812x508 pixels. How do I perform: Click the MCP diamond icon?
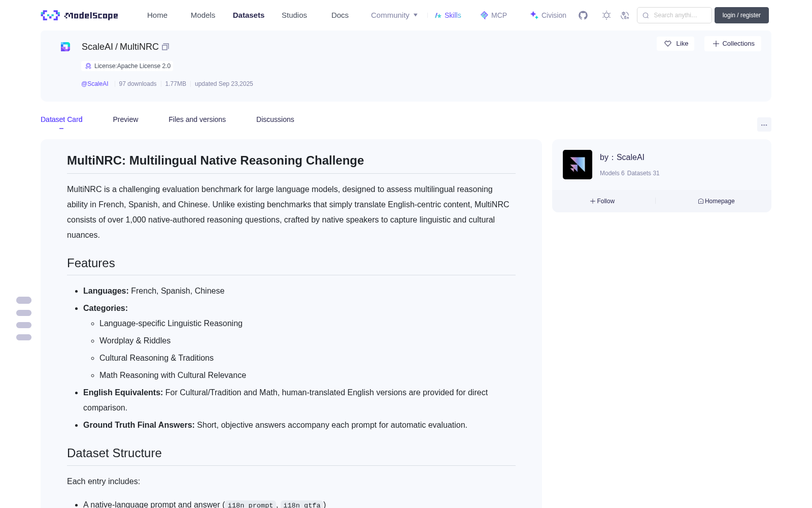click(x=484, y=15)
